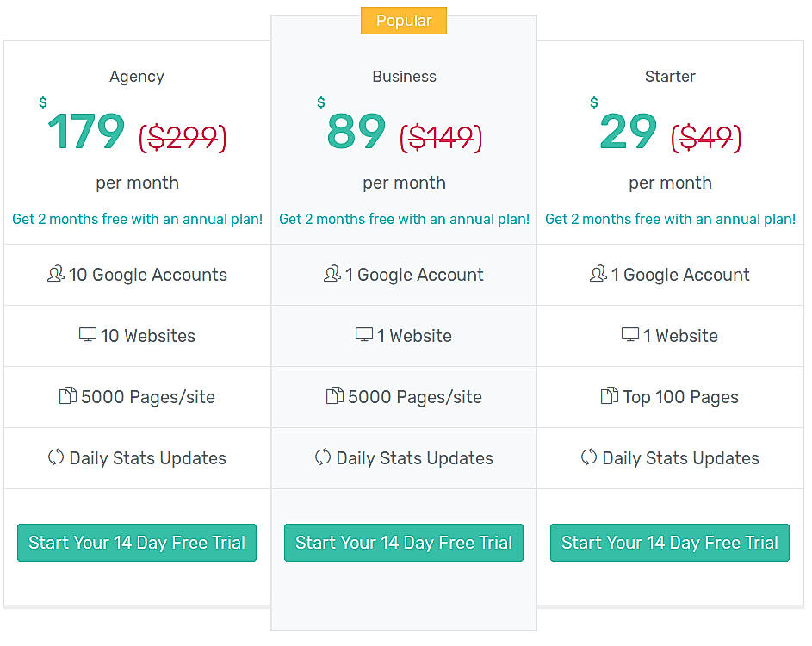Screen dimensions: 812x646
Task: Start the Starter plan free trial
Action: (x=669, y=542)
